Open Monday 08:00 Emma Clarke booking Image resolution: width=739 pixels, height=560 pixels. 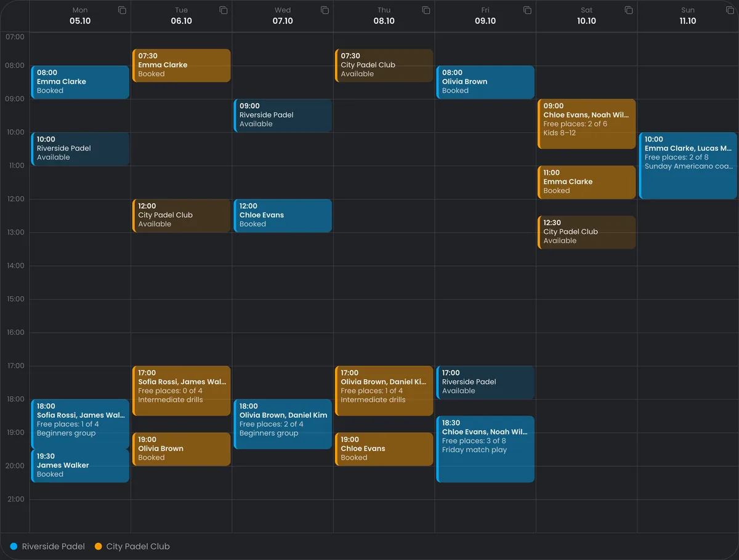tap(80, 82)
